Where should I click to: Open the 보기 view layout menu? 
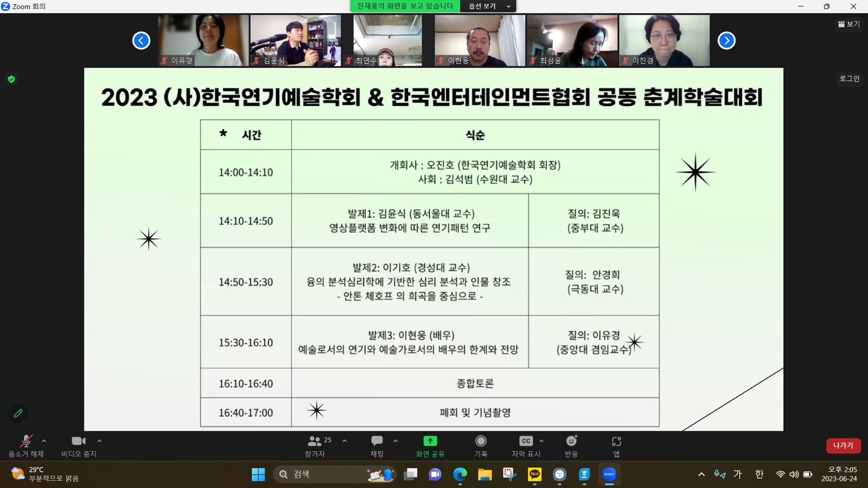[849, 24]
